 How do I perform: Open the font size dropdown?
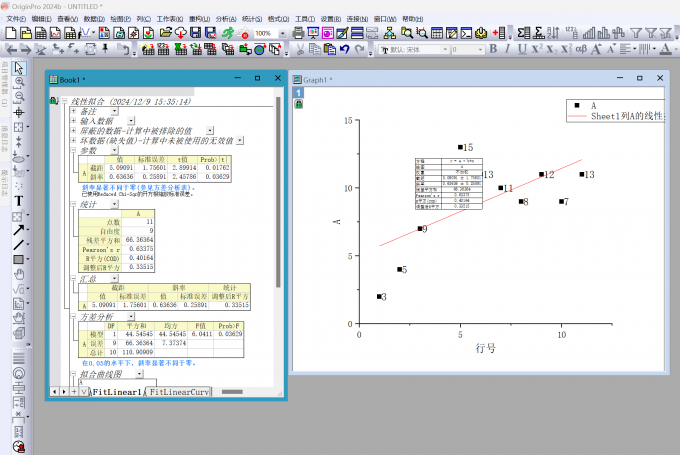(480, 49)
